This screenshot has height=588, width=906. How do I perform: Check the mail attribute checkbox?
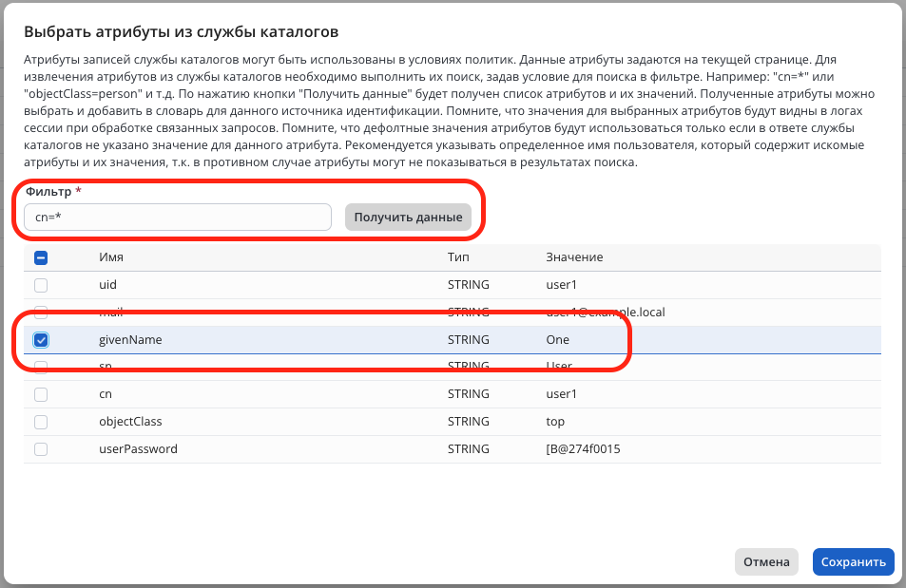pos(41,313)
